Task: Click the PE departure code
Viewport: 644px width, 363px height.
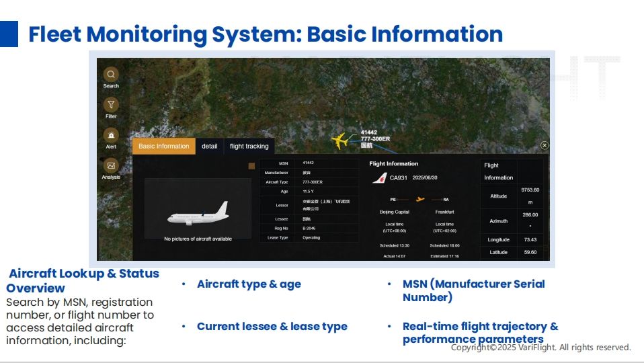Action: (393, 200)
